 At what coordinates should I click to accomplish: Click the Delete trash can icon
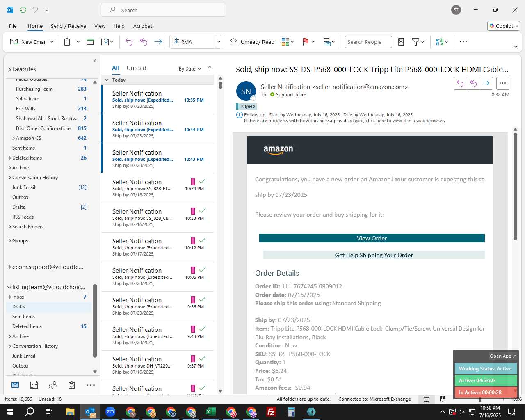pos(67,42)
